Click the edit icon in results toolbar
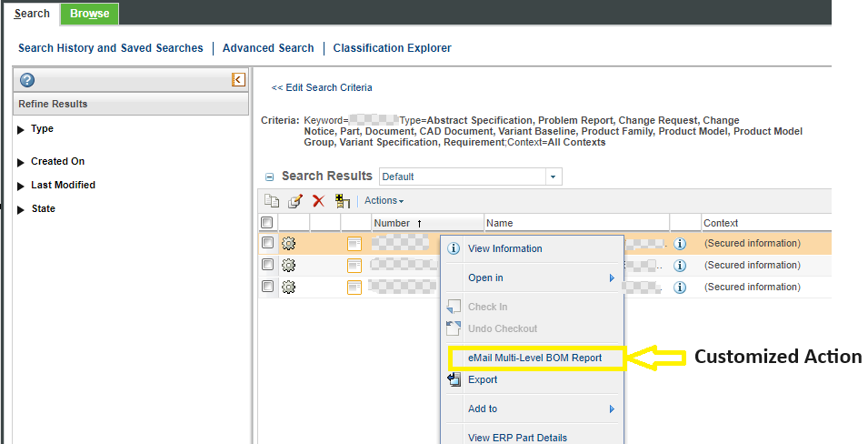The image size is (868, 444). 294,201
